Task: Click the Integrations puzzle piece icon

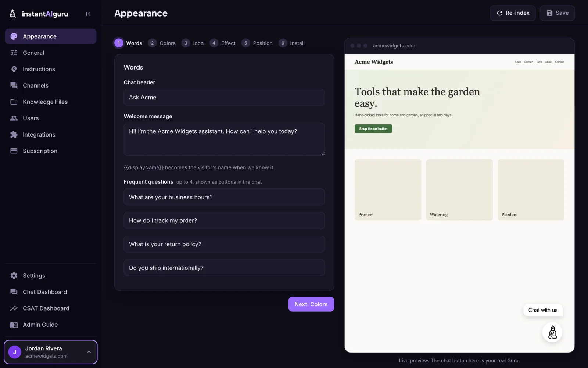Action: [x=14, y=135]
